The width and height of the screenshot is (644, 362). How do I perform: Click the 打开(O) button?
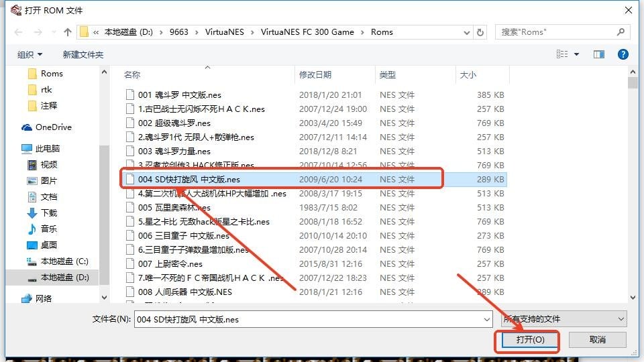530,340
